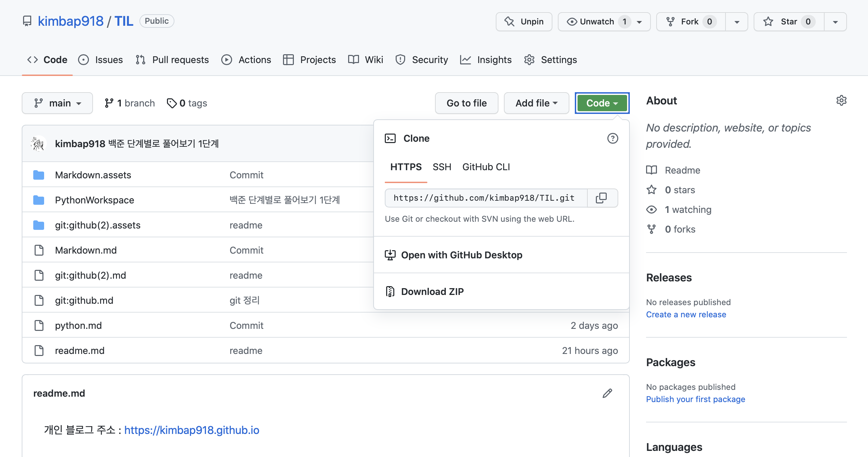
Task: Click the clone URL text field
Action: pos(486,198)
